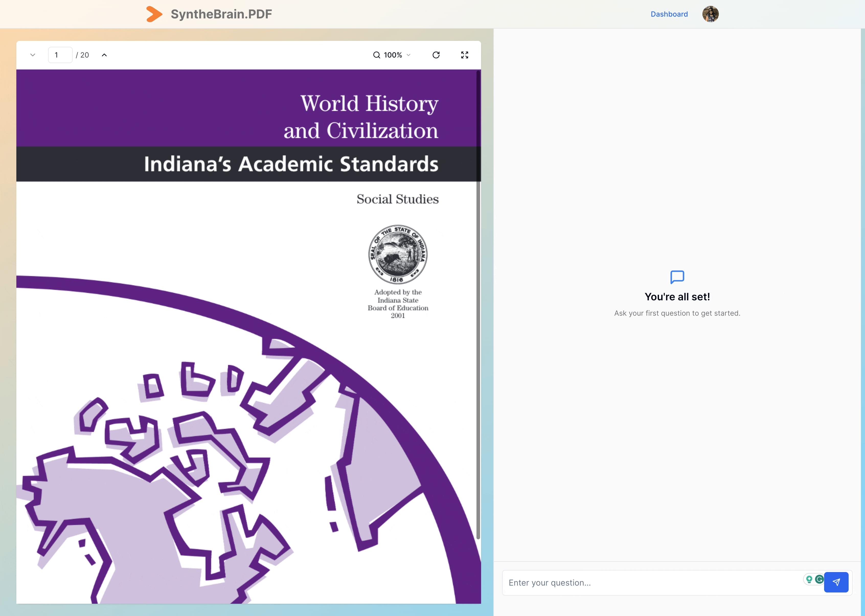Click the Indiana state seal image
Image resolution: width=865 pixels, height=616 pixels.
[398, 254]
